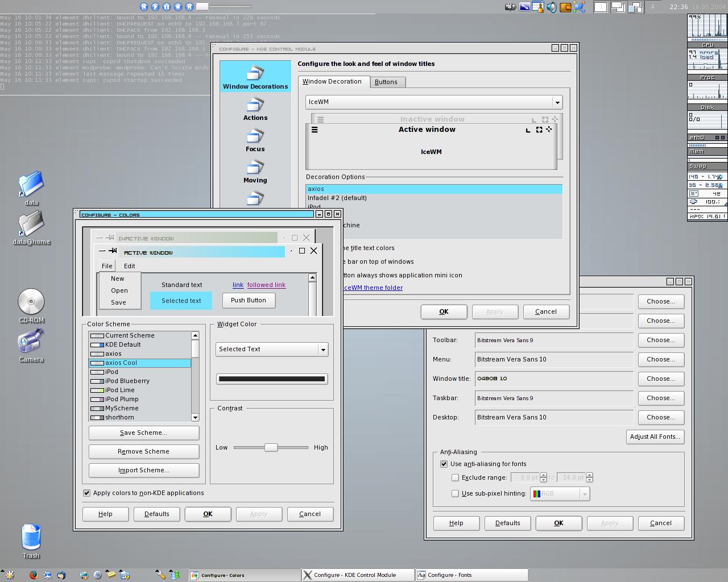Open the users icon in bottom panel

pyautogui.click(x=175, y=575)
